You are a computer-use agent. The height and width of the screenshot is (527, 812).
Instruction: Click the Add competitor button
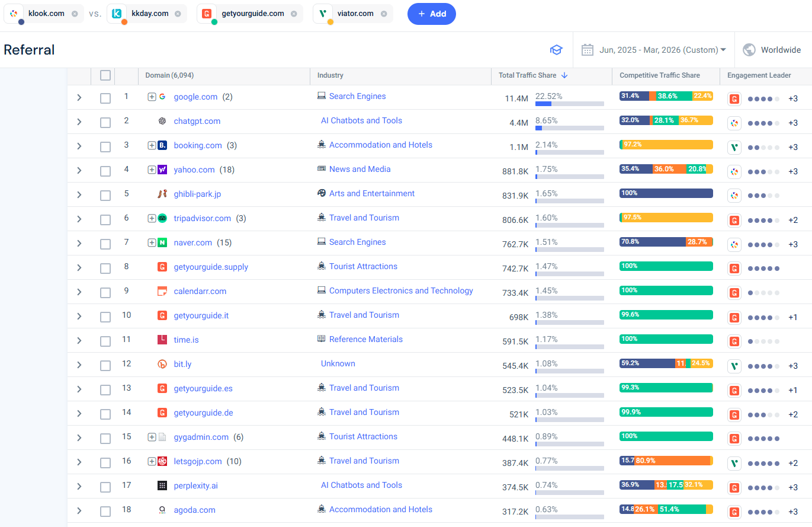coord(432,14)
